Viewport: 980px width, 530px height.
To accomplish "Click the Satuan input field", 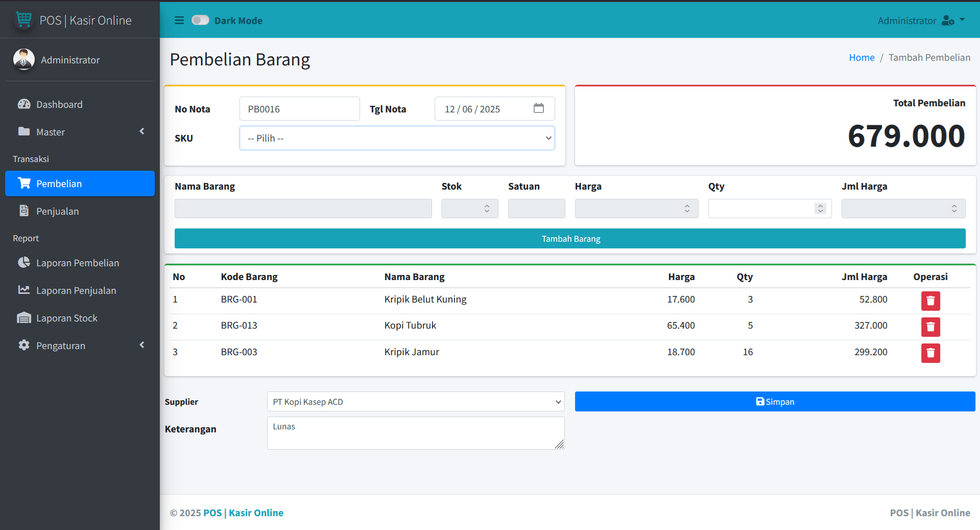I will coord(536,209).
